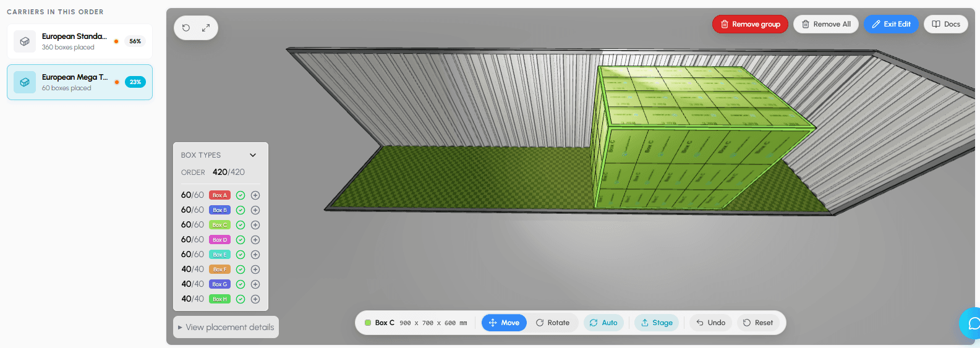
Task: Click the fullscreen expand arrows icon
Action: [x=206, y=28]
